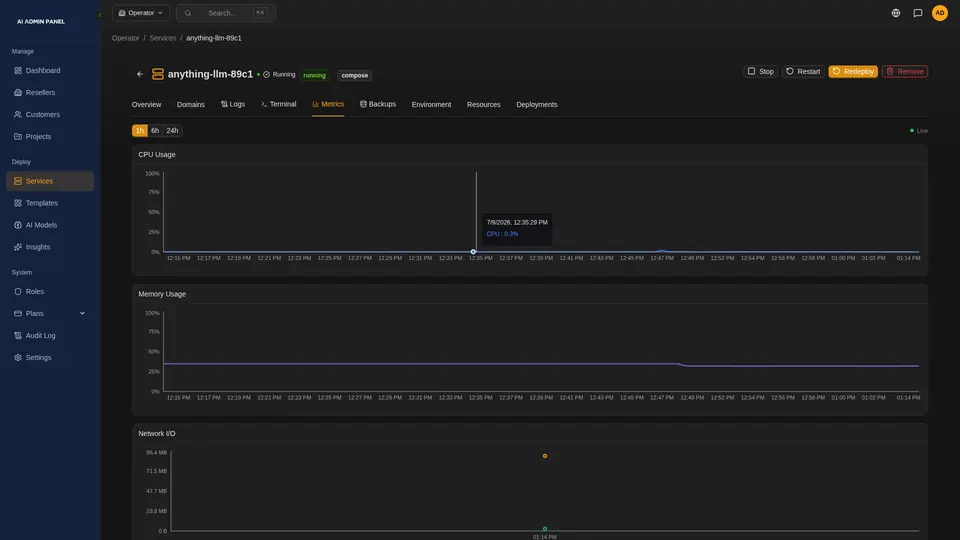This screenshot has width=960, height=540.
Task: Click the green running badge
Action: click(x=315, y=75)
